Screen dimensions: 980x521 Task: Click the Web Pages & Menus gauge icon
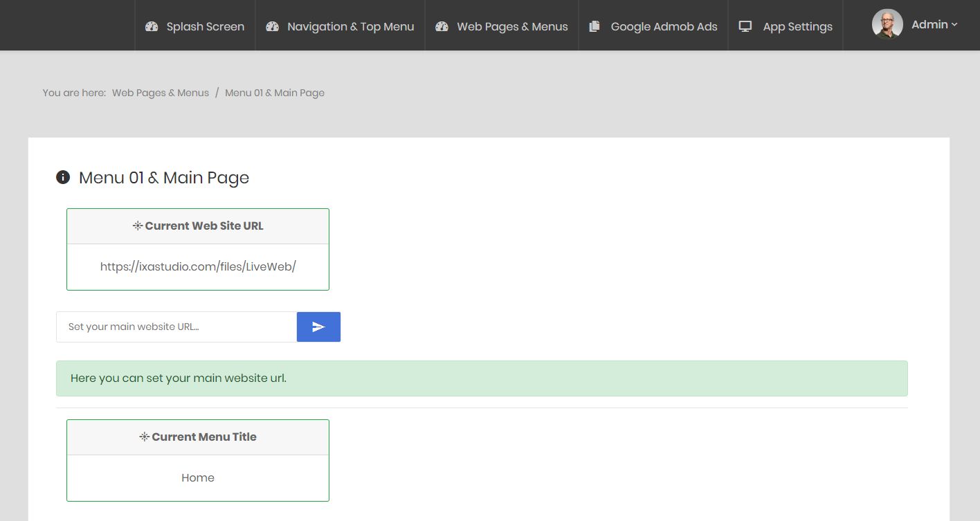[x=442, y=26]
